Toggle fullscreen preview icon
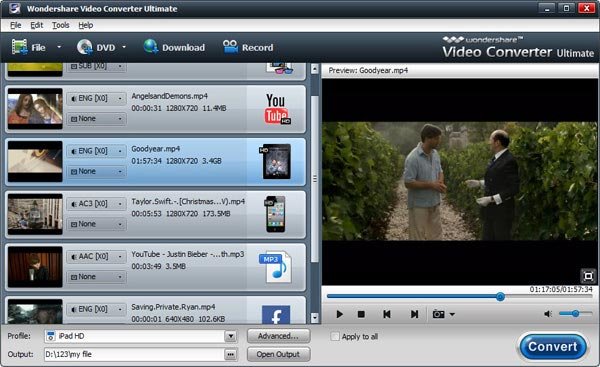 coord(588,276)
